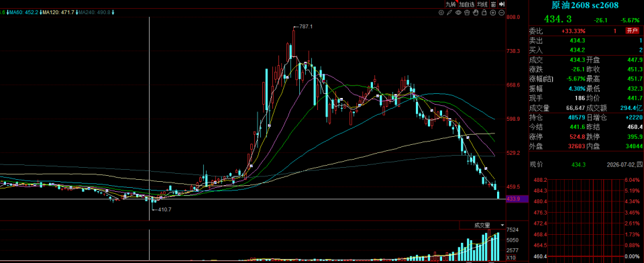
Task: Click the 振幅 value 4.30%
Action: tap(577, 89)
